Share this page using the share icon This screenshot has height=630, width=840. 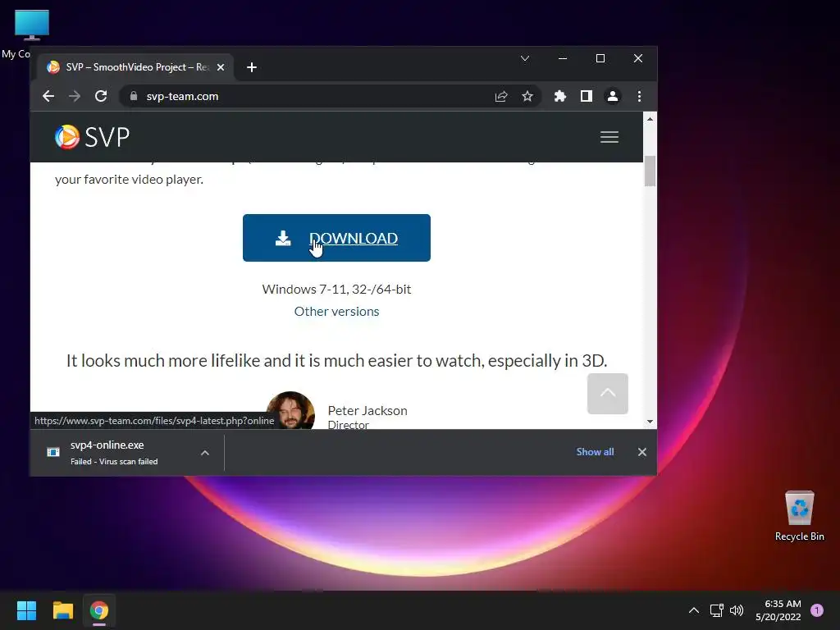pyautogui.click(x=501, y=97)
